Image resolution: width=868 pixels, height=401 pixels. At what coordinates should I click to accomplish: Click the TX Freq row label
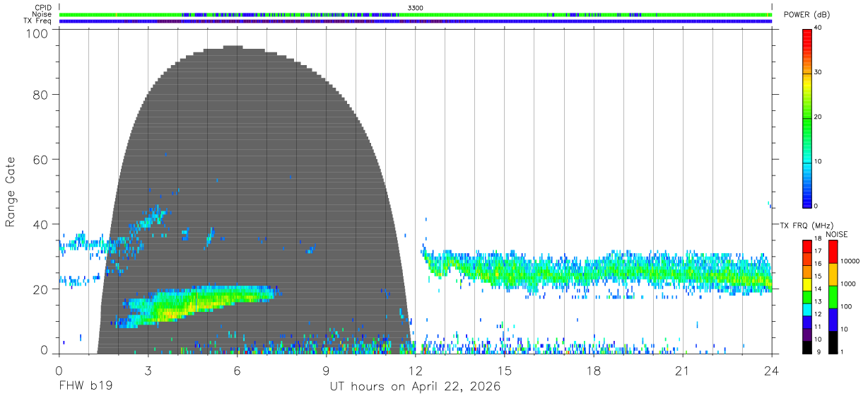pos(37,21)
